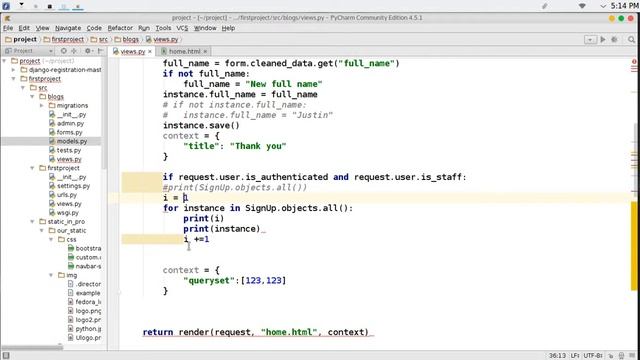Screen dimensions: 640x360
Task: Collapse the our_static folder
Action: 42,231
